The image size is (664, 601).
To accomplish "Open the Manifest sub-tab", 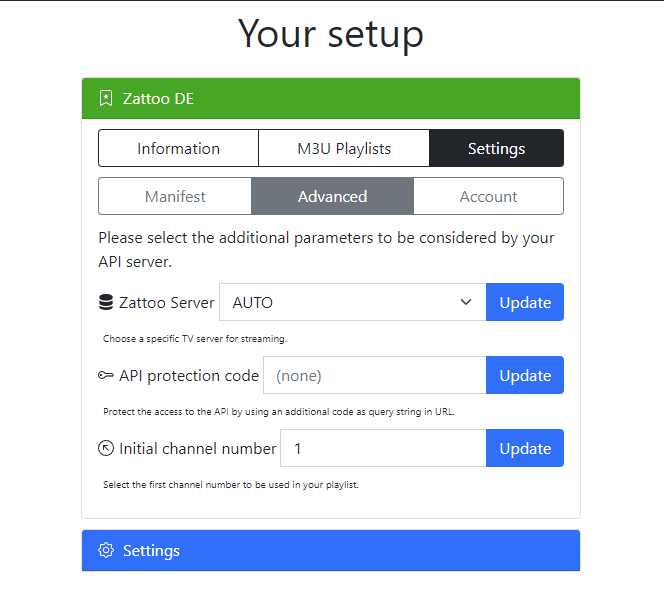I will (175, 196).
